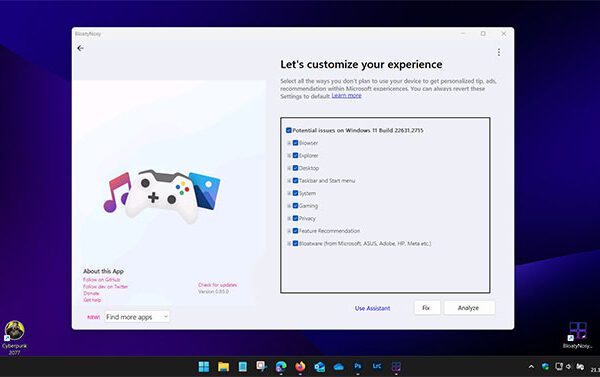Screen dimensions: 600x377
Task: Click Follow on GitHub link
Action: point(101,280)
